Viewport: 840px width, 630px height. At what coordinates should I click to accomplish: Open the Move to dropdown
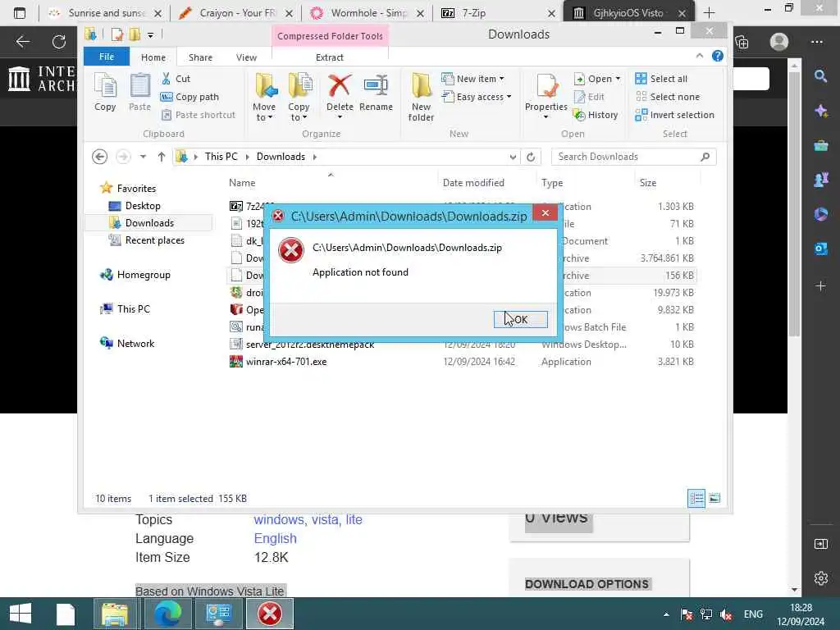[264, 97]
